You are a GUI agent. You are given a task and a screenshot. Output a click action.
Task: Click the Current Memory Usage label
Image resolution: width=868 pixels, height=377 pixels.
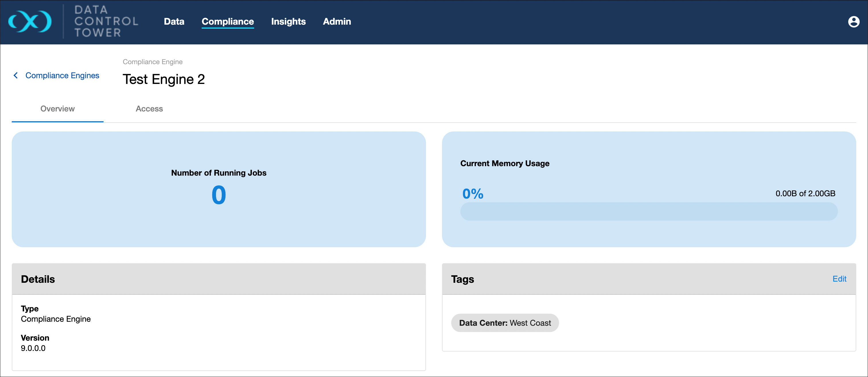point(505,163)
